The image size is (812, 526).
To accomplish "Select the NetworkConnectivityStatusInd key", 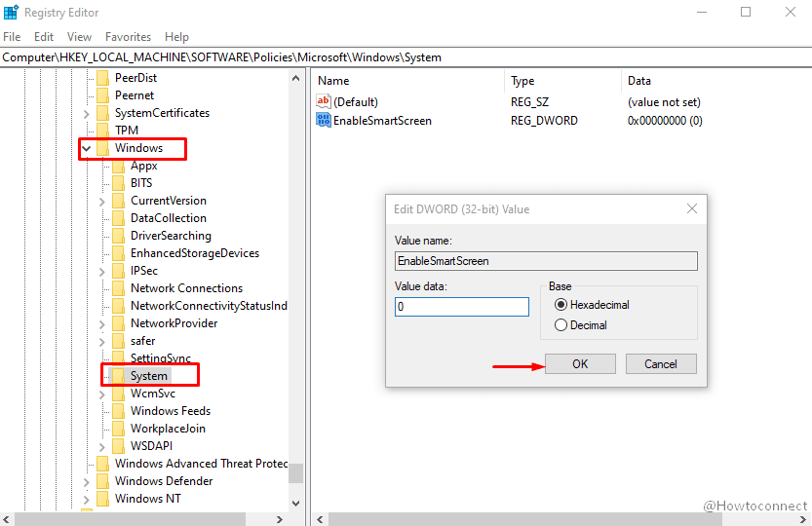I will point(209,306).
